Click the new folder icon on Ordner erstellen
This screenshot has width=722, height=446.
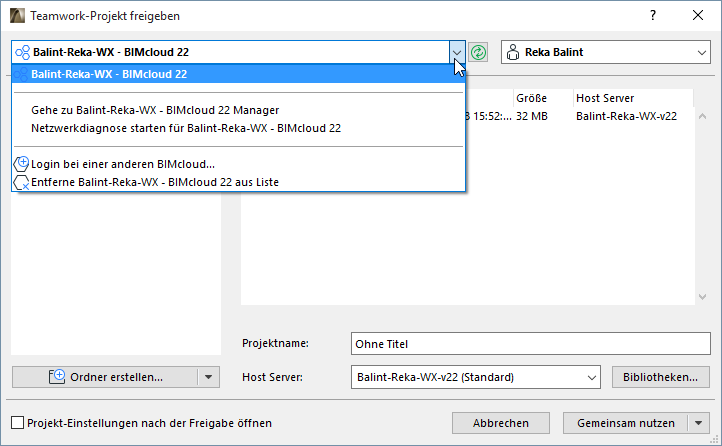(x=57, y=377)
